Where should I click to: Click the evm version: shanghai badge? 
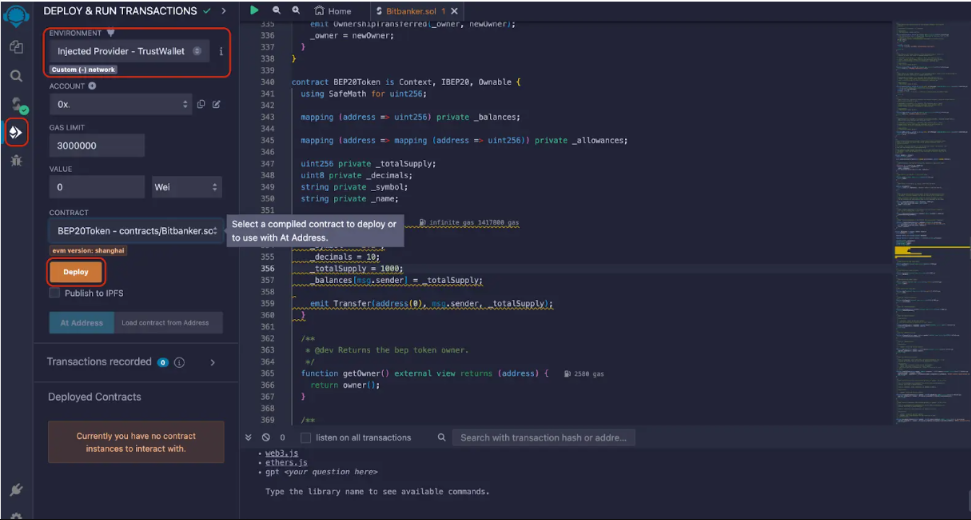click(89, 251)
